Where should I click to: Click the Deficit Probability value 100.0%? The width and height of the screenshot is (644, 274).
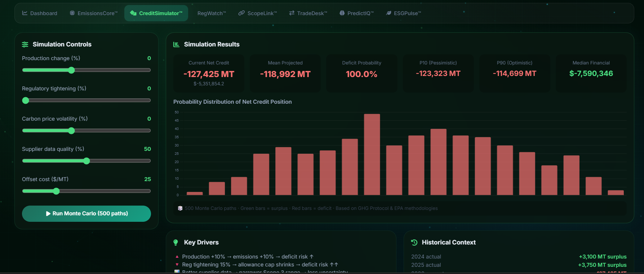(x=361, y=74)
